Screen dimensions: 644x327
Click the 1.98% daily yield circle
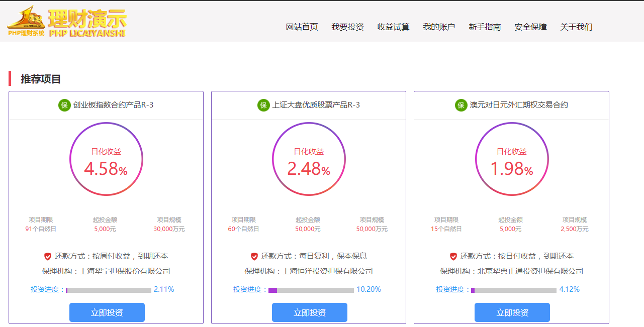pos(512,159)
